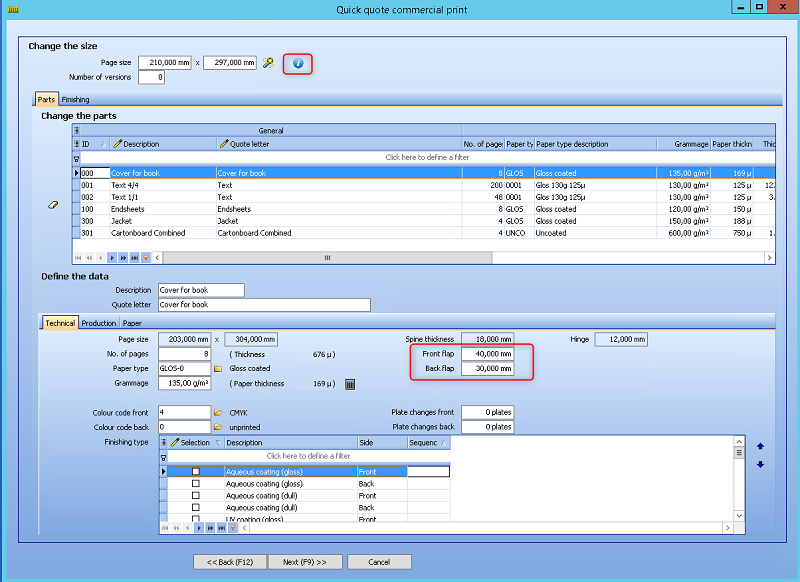Jump to next page in parts grid navigator
The image size is (800, 582).
point(123,258)
